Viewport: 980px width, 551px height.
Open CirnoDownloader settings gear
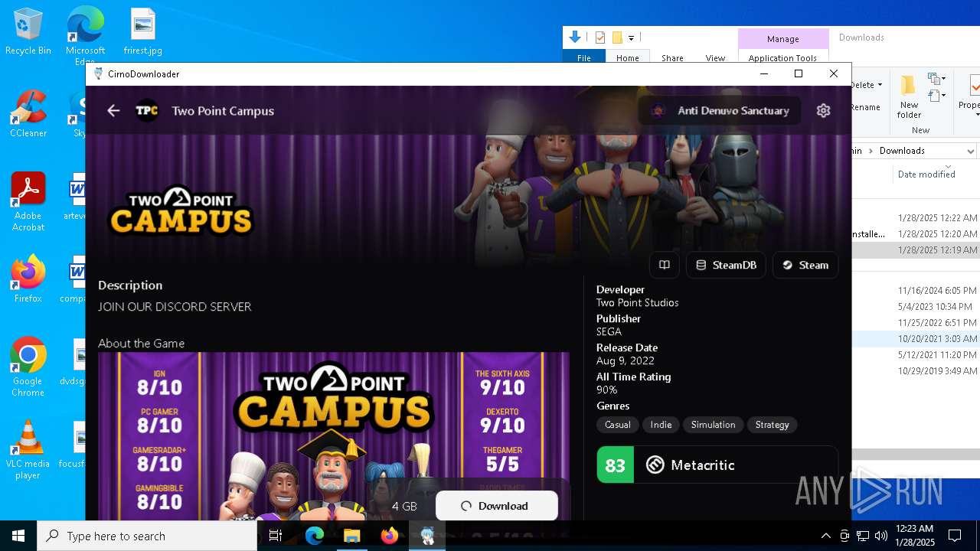tap(823, 111)
